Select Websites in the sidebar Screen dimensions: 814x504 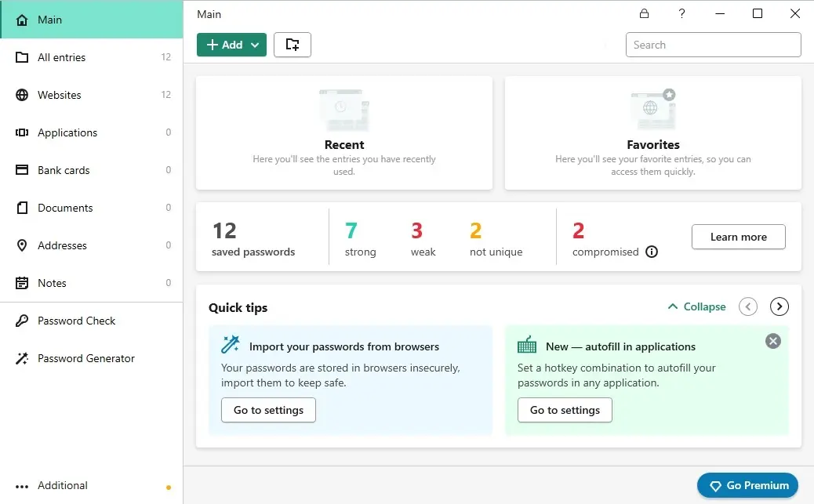pos(92,95)
